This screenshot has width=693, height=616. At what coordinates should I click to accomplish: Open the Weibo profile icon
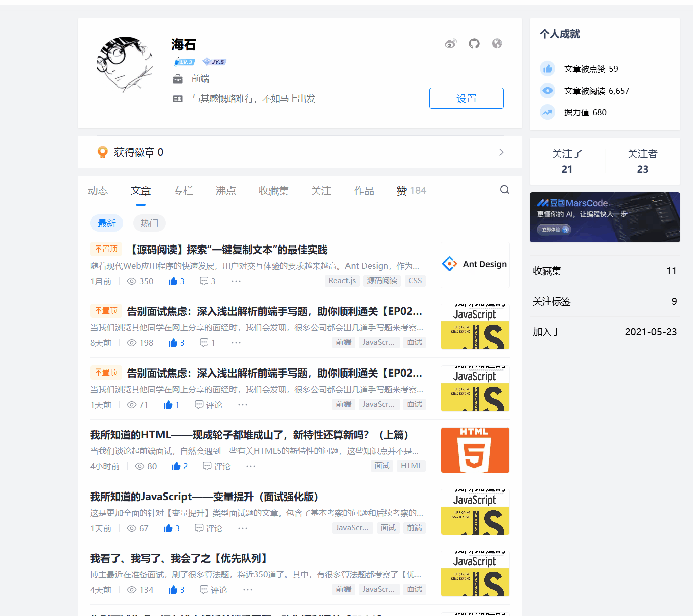pos(450,44)
